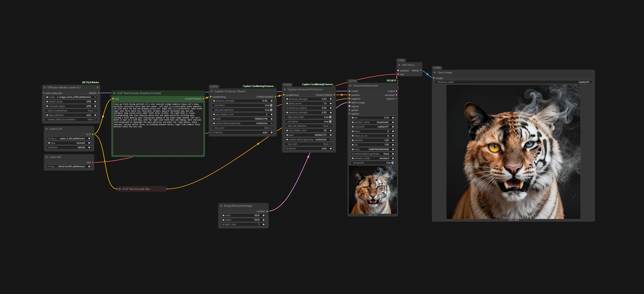
Task: Expand the collapsed CLIP Text Encode (Ne node dot
Action: pos(120,189)
